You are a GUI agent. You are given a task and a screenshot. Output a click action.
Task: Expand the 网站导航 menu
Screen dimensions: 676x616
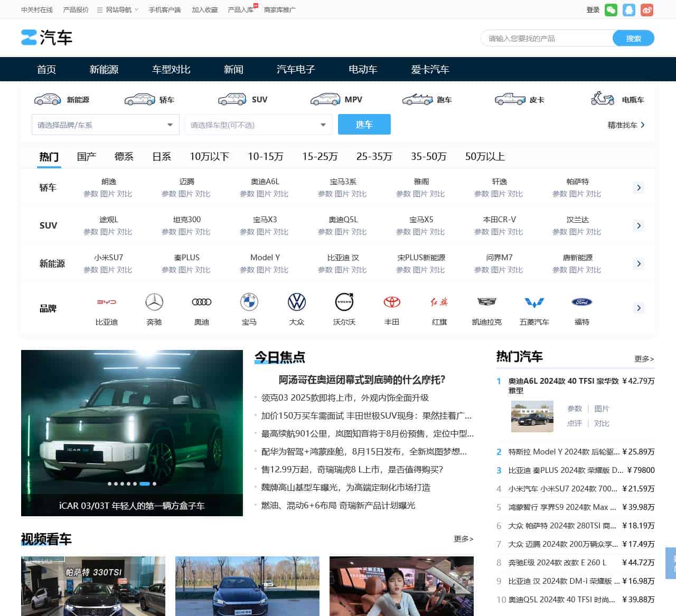[x=118, y=10]
